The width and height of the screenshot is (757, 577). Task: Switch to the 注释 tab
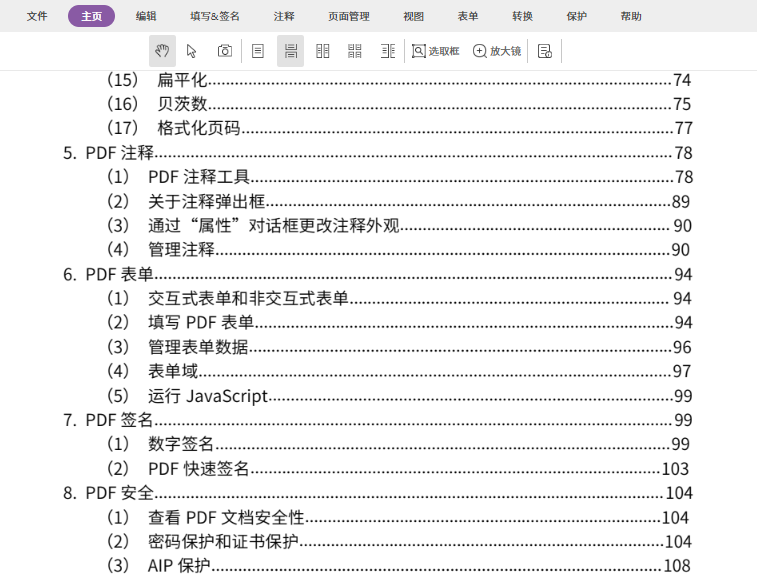pos(284,16)
